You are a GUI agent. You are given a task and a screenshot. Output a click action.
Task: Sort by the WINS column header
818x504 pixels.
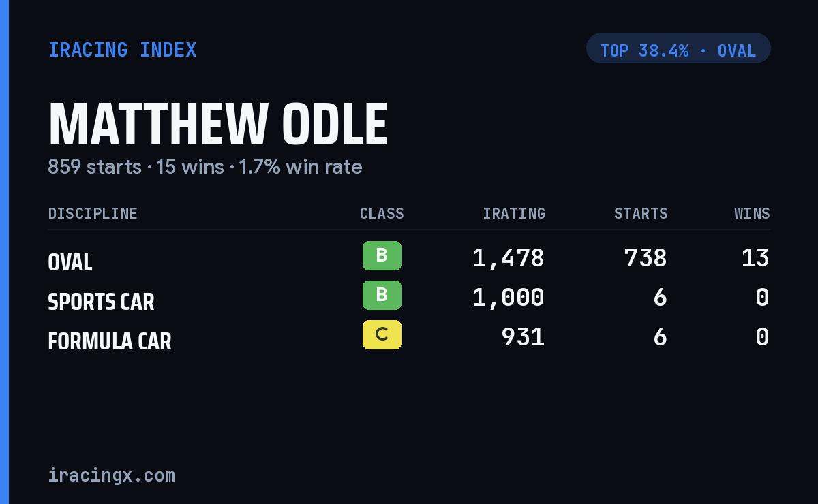coord(752,214)
